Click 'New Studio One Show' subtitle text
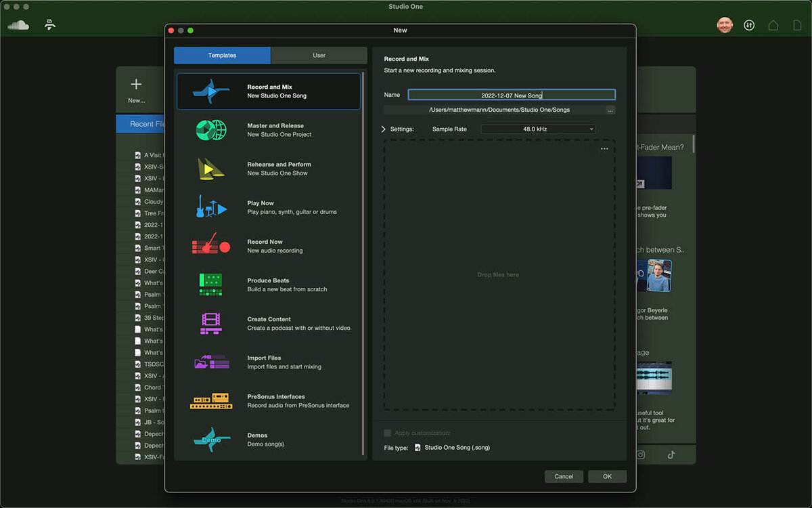The width and height of the screenshot is (812, 508). pos(277,173)
